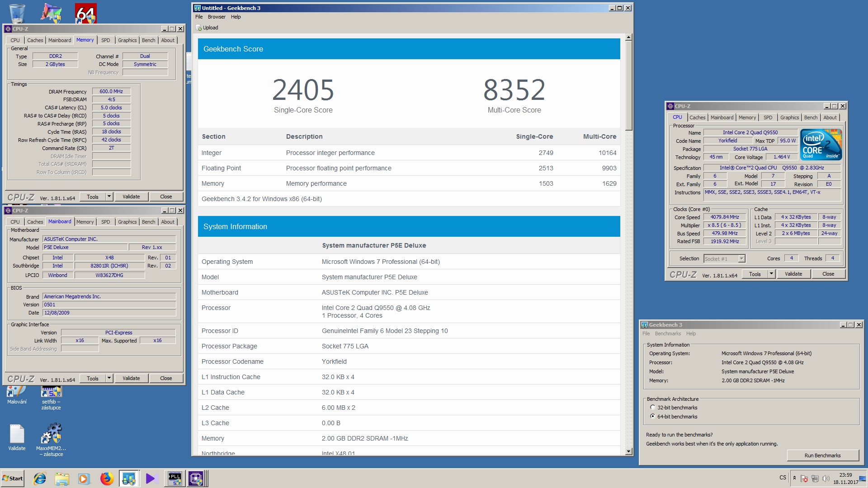Click Tools button in CPU-Z Memory window
Image resolution: width=868 pixels, height=488 pixels.
[93, 197]
